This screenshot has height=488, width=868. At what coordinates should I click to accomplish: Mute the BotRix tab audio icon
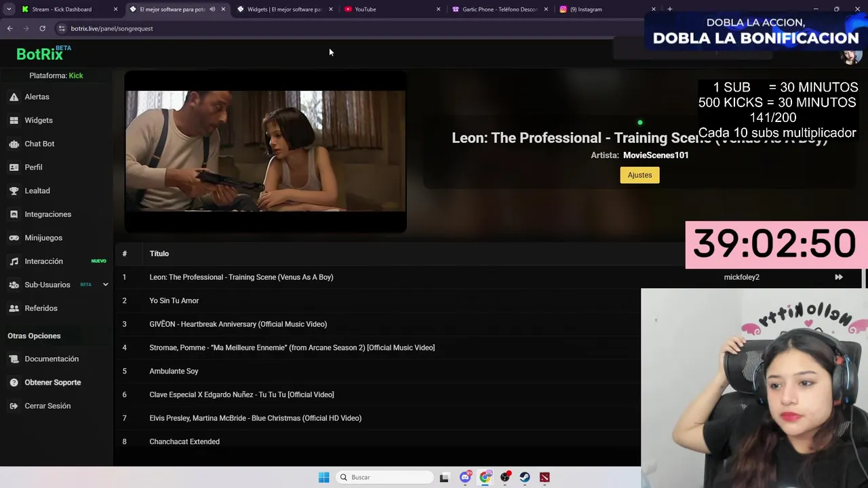[212, 9]
